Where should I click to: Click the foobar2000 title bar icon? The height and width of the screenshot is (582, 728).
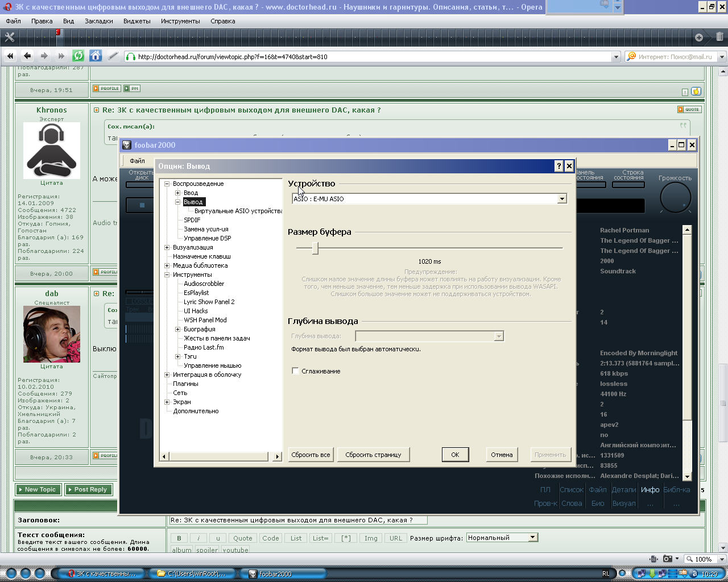[127, 145]
